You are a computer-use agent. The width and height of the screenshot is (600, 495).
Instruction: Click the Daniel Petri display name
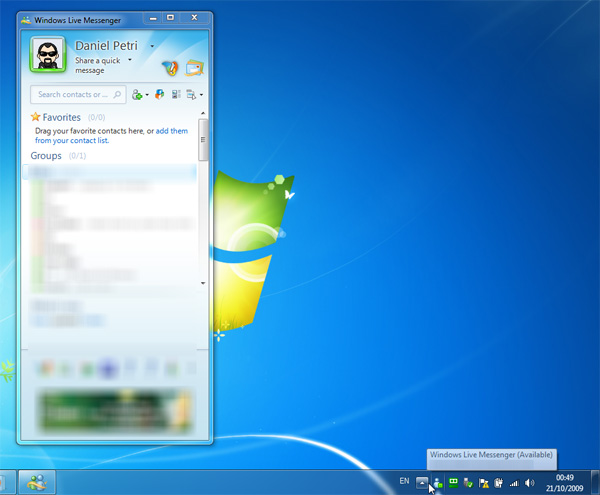click(106, 46)
